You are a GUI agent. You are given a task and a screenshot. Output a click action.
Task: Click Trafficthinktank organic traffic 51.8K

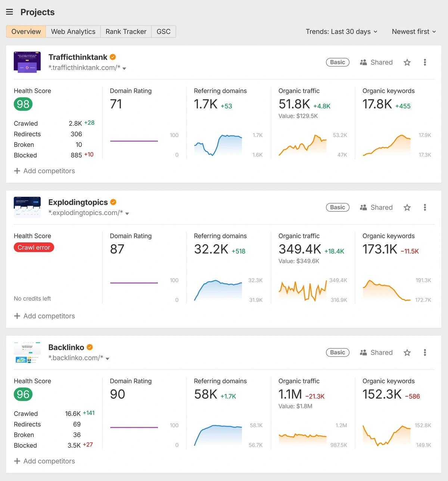pyautogui.click(x=295, y=104)
